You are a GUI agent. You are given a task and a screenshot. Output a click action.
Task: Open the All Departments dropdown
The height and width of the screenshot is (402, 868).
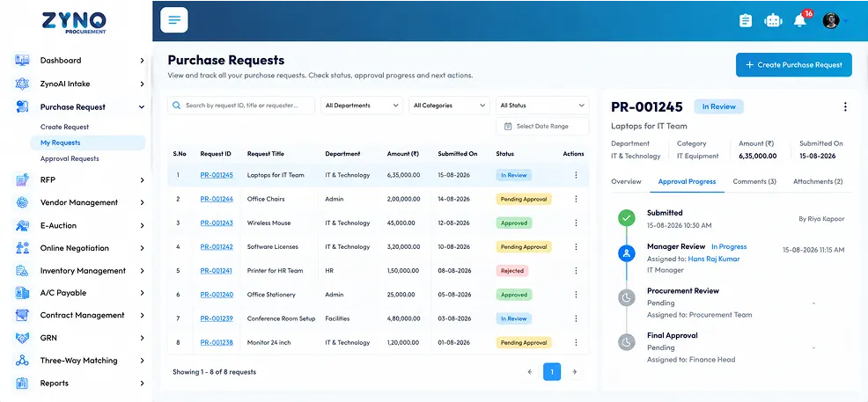tap(362, 105)
